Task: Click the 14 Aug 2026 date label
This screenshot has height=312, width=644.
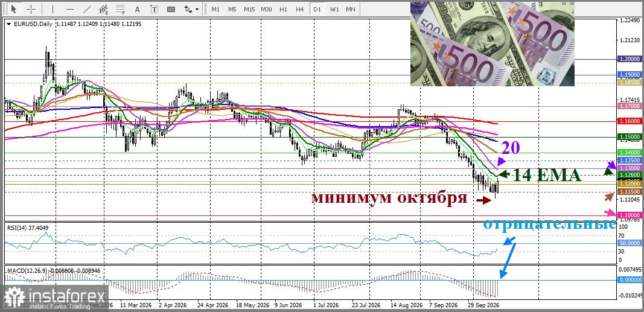Action: pos(407,306)
